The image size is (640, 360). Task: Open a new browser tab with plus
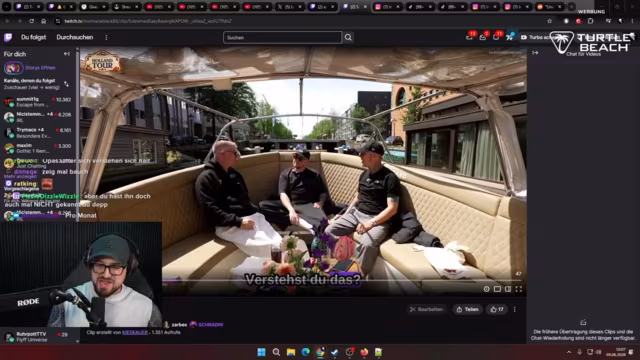(x=571, y=7)
